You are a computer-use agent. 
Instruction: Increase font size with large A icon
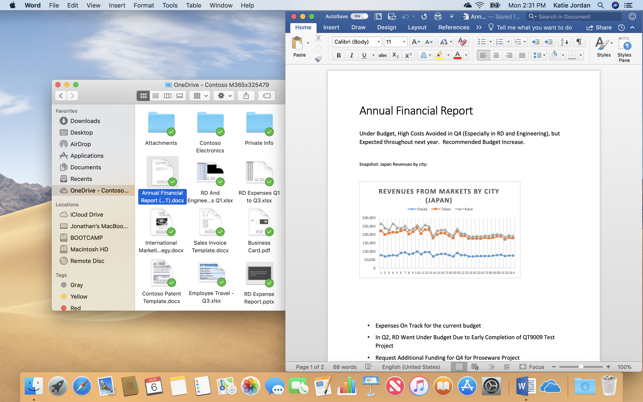pyautogui.click(x=415, y=42)
